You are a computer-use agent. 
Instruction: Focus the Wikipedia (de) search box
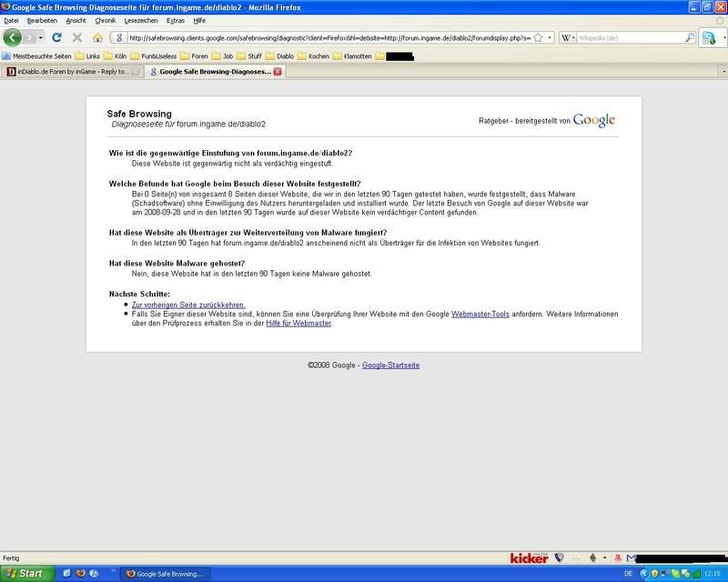click(631, 38)
